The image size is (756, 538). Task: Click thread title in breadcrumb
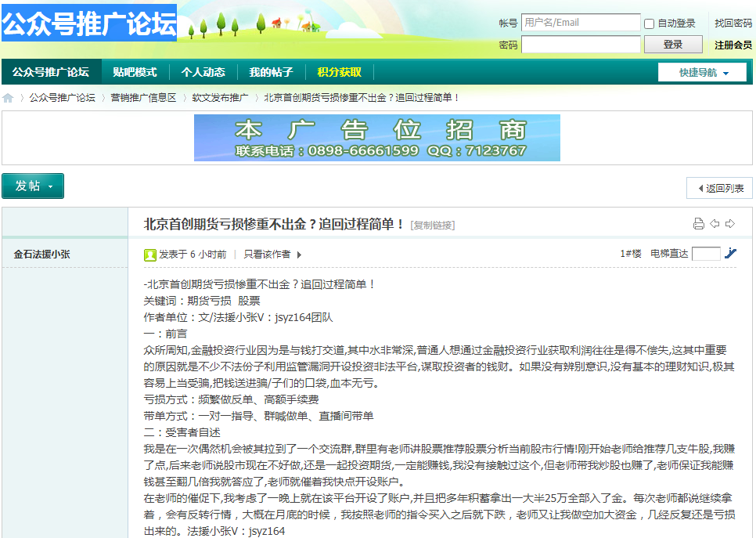coord(362,97)
